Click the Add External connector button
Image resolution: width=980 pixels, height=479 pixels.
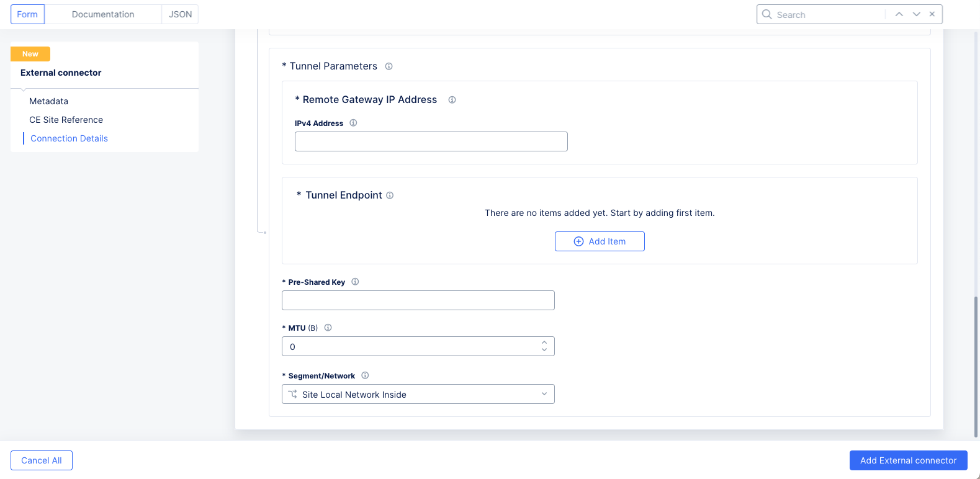tap(908, 460)
